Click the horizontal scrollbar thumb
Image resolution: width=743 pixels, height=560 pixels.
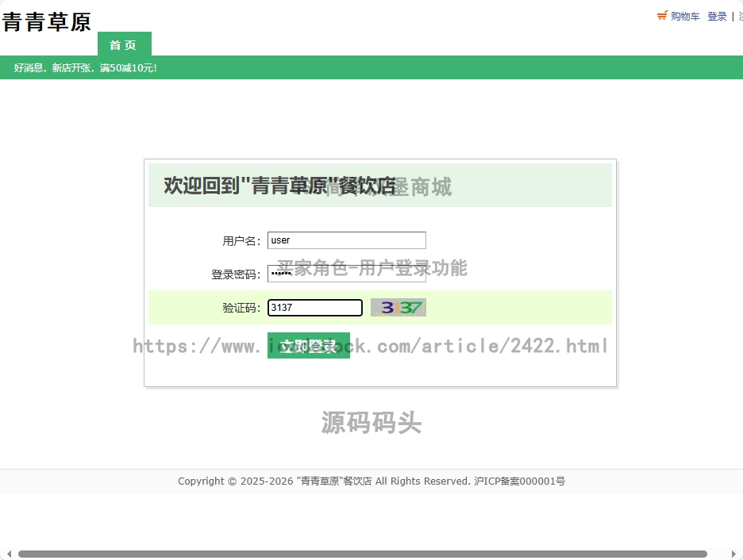tap(363, 554)
